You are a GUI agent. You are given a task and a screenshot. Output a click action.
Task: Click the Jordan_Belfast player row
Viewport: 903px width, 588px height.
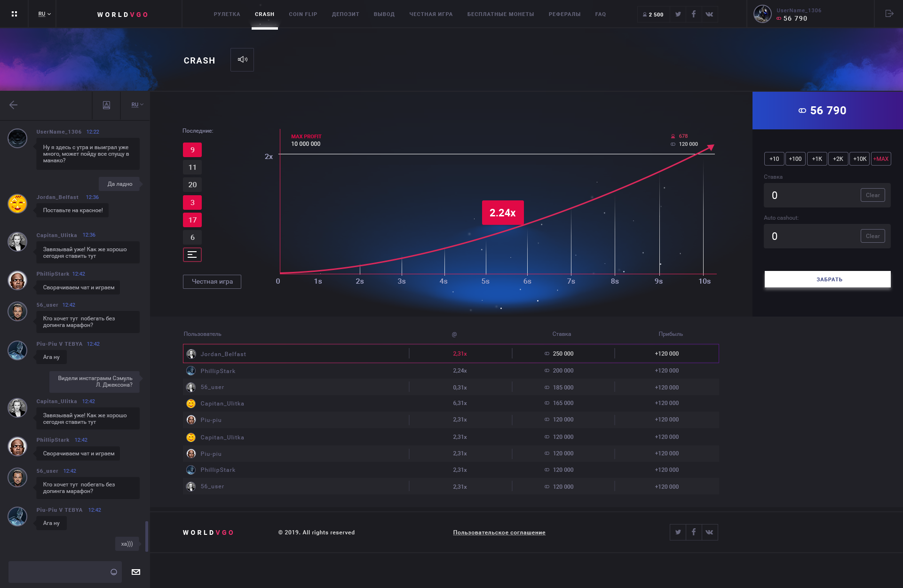tap(451, 354)
